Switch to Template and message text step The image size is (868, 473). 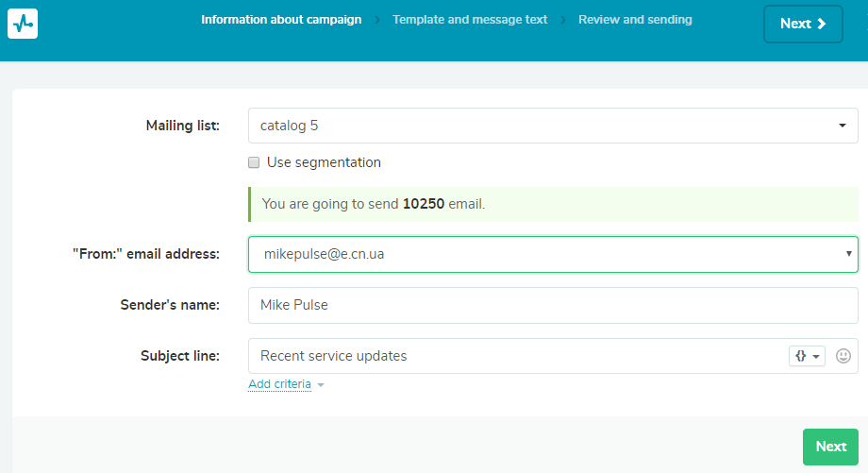click(470, 20)
